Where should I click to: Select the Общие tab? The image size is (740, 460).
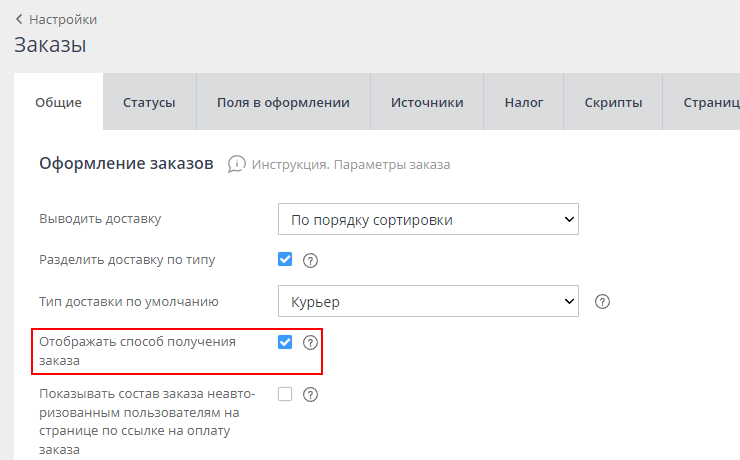pyautogui.click(x=58, y=102)
